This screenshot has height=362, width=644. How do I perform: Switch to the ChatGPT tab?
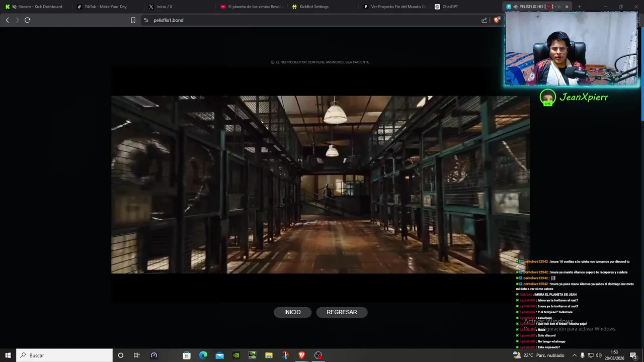(x=466, y=7)
